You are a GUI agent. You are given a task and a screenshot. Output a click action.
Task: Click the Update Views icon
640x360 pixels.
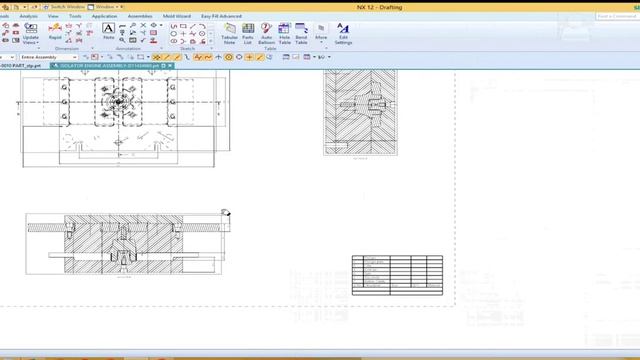tap(31, 28)
